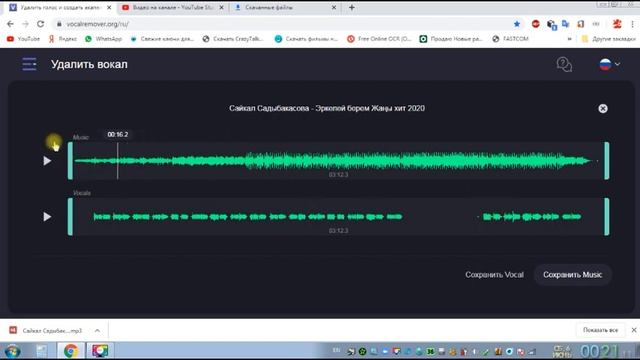The width and height of the screenshot is (640, 360).
Task: Open the Chrome three-dot menu
Action: click(632, 24)
